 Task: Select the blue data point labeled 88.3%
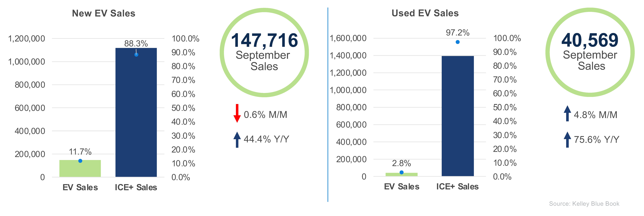pos(136,55)
